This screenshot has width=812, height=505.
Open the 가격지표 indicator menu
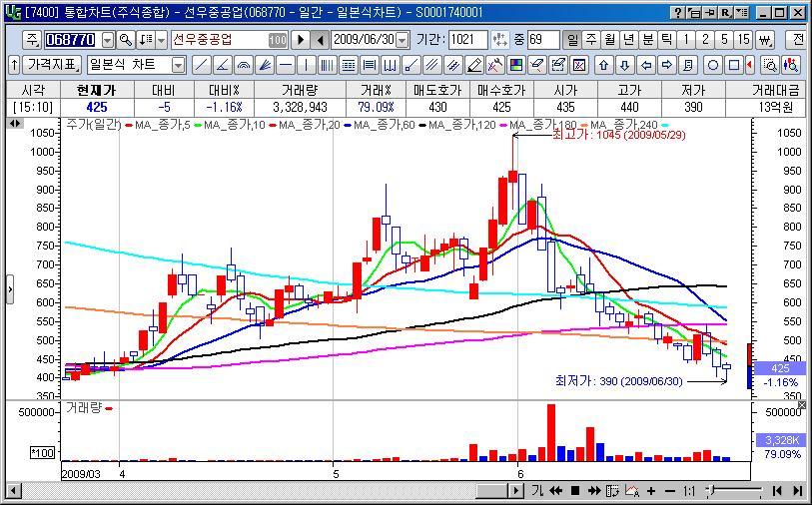53,65
